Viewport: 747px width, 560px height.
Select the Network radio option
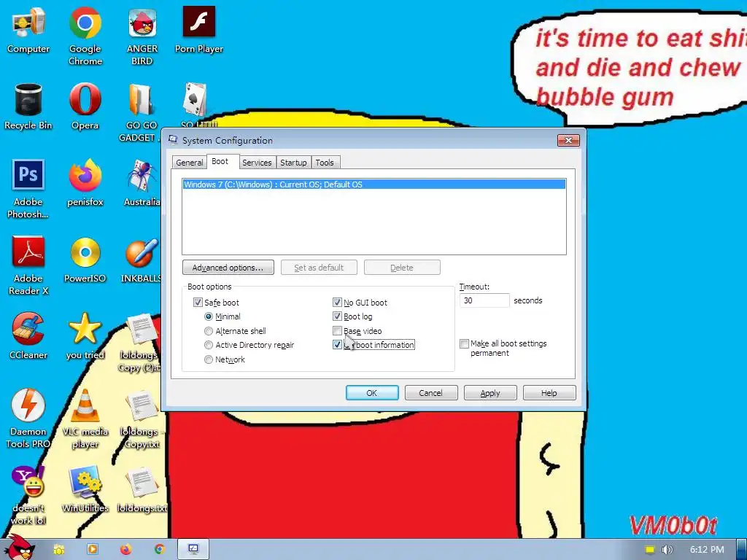[209, 359]
